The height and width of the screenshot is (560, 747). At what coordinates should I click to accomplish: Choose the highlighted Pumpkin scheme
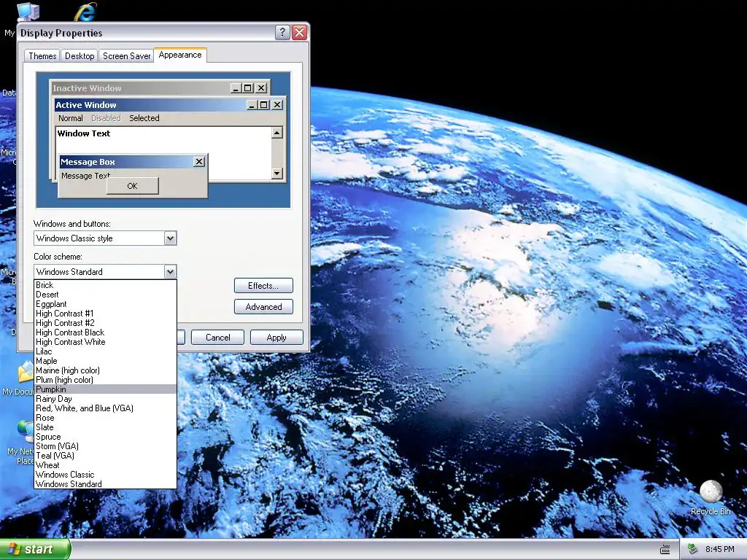(105, 389)
